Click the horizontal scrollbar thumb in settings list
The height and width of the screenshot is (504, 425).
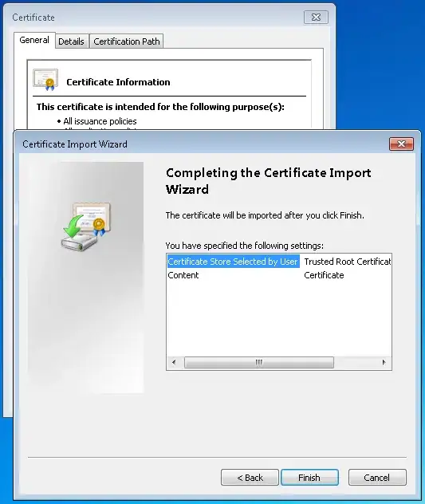click(x=259, y=362)
